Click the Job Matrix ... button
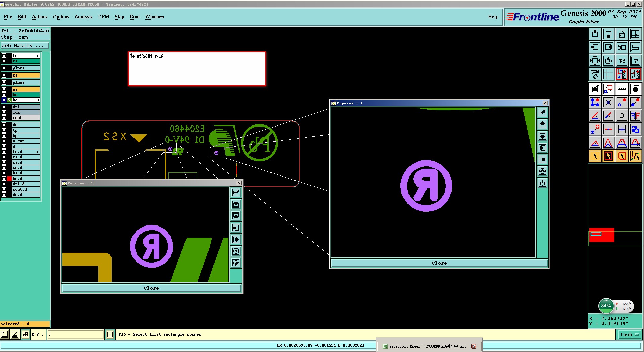This screenshot has height=352, width=644. click(25, 45)
